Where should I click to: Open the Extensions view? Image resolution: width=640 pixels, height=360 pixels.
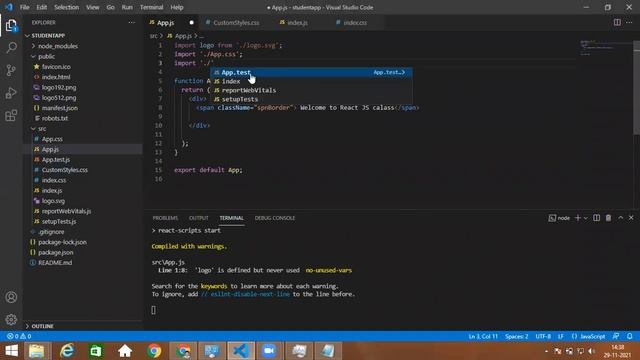coord(11,116)
